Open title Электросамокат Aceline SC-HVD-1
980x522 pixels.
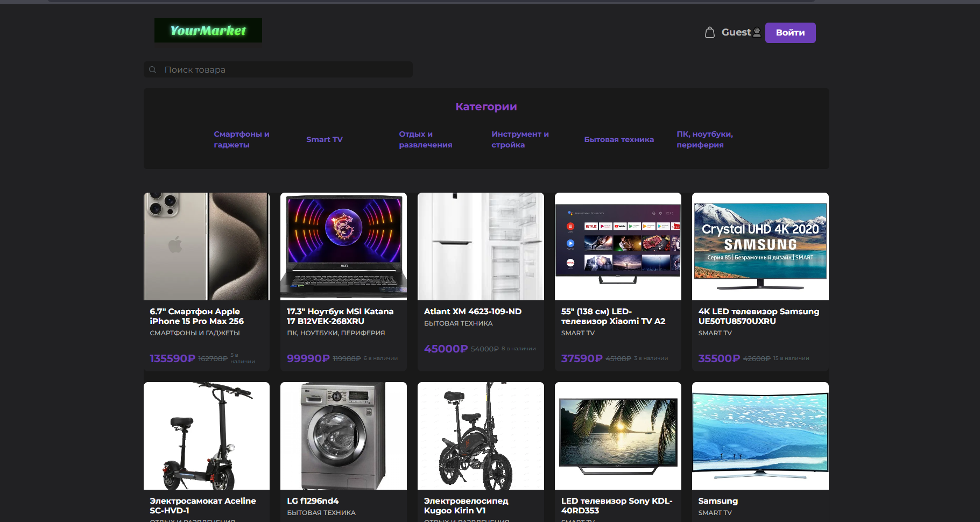coord(203,506)
